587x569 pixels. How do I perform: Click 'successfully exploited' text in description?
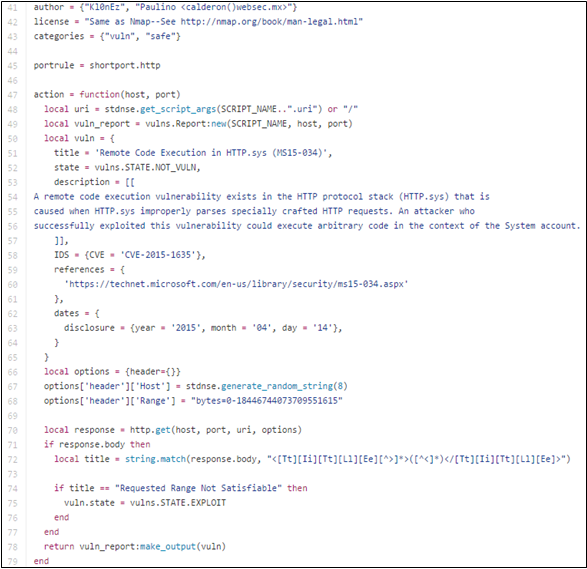pos(89,226)
